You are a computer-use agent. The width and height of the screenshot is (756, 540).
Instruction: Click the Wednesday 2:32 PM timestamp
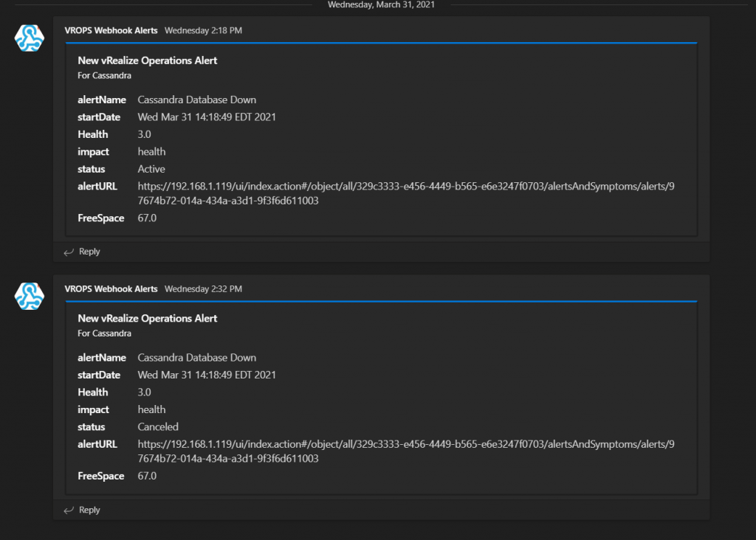(x=203, y=288)
